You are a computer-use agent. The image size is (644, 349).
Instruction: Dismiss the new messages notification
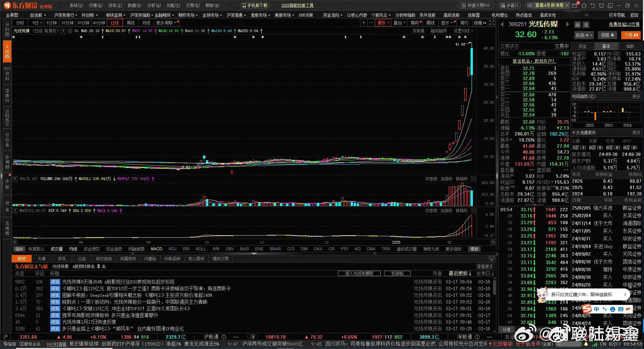[567, 5]
